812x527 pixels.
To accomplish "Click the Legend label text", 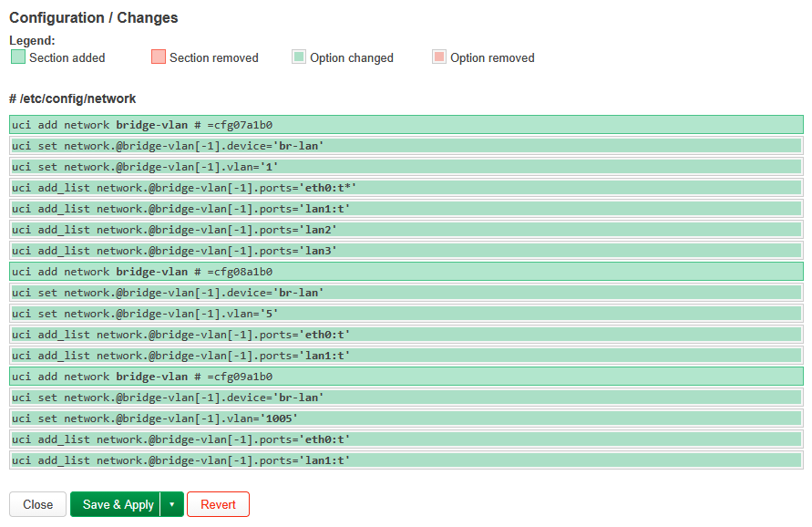I will pyautogui.click(x=32, y=40).
